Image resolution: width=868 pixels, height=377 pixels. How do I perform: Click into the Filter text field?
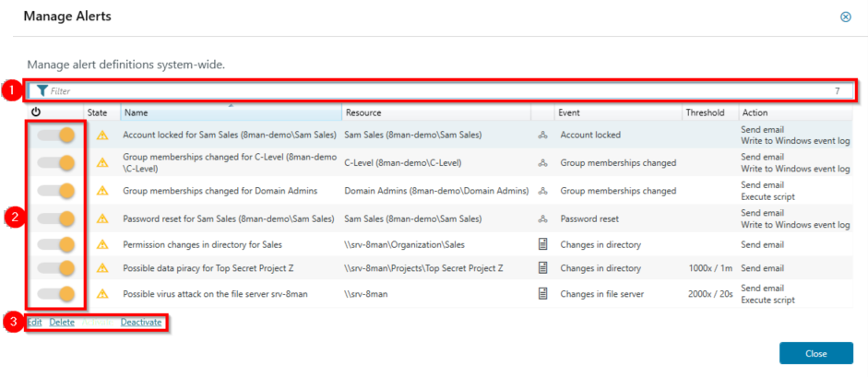coord(434,90)
